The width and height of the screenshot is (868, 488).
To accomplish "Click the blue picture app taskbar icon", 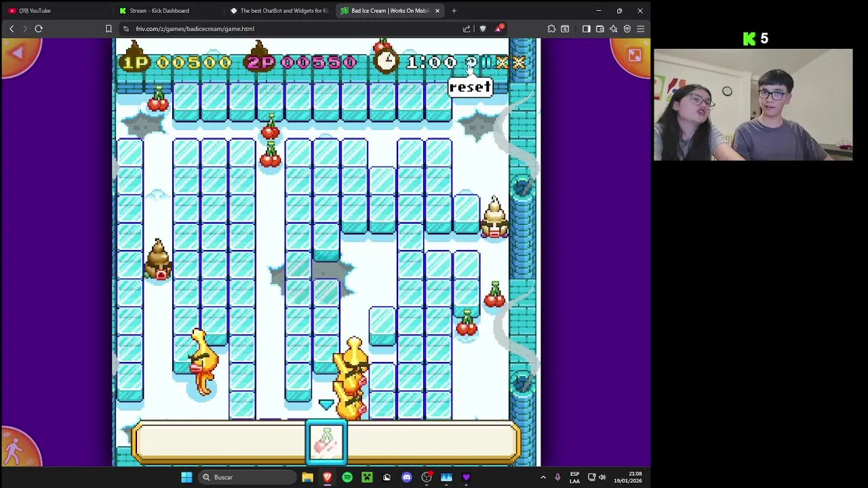I will tap(446, 477).
